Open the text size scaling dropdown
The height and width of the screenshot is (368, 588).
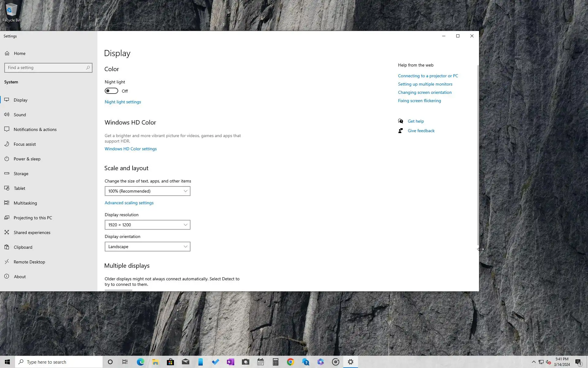tap(147, 191)
